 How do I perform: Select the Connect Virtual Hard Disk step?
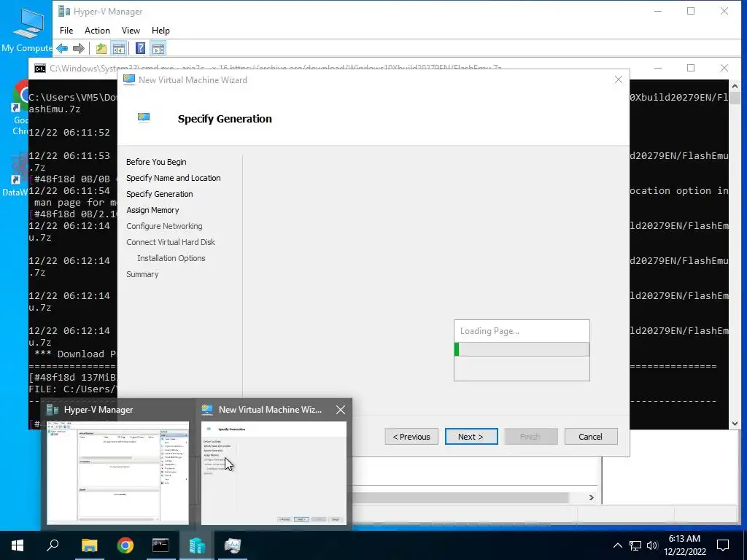171,242
